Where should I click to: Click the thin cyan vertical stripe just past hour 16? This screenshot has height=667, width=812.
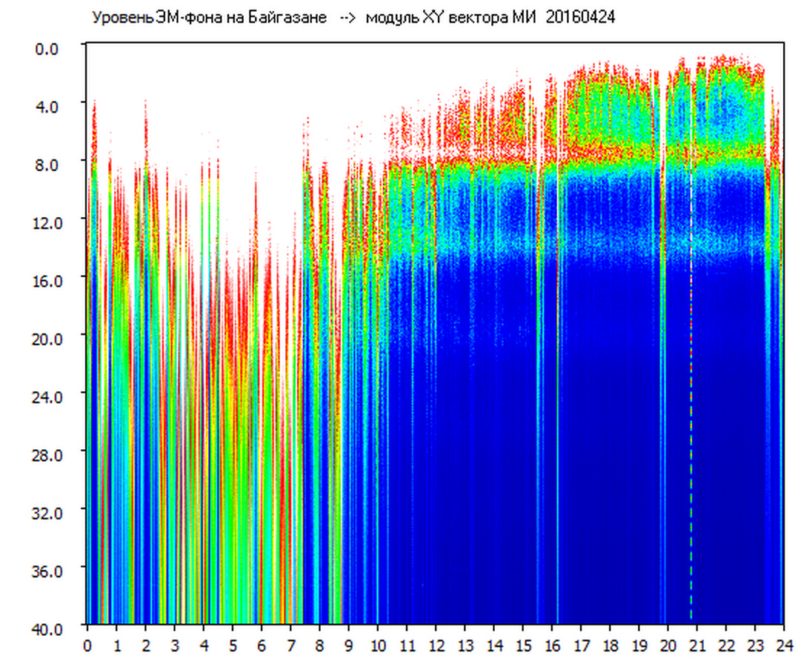pos(558,445)
